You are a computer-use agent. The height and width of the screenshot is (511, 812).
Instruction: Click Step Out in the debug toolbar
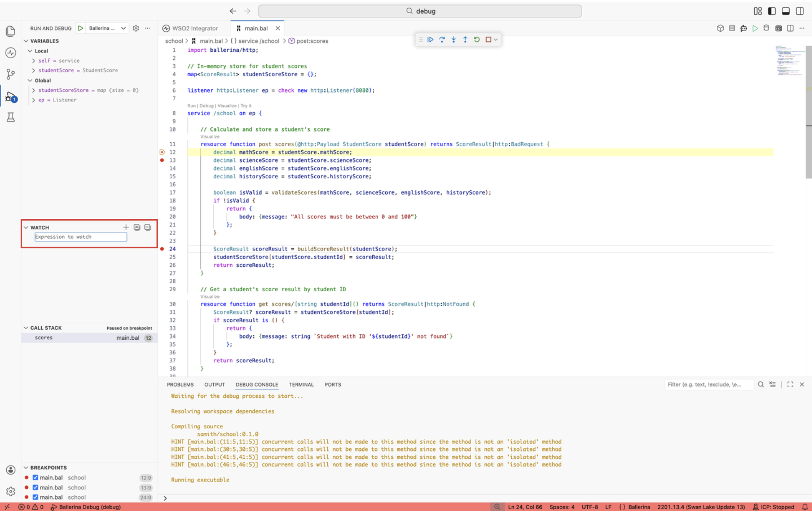point(465,40)
